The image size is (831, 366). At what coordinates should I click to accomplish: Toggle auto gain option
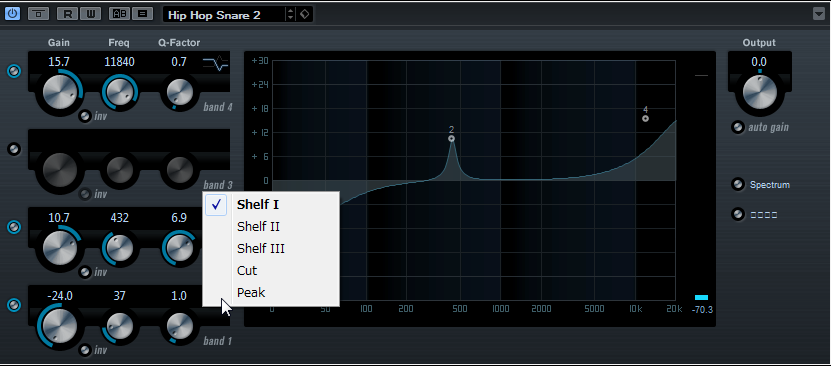[738, 127]
